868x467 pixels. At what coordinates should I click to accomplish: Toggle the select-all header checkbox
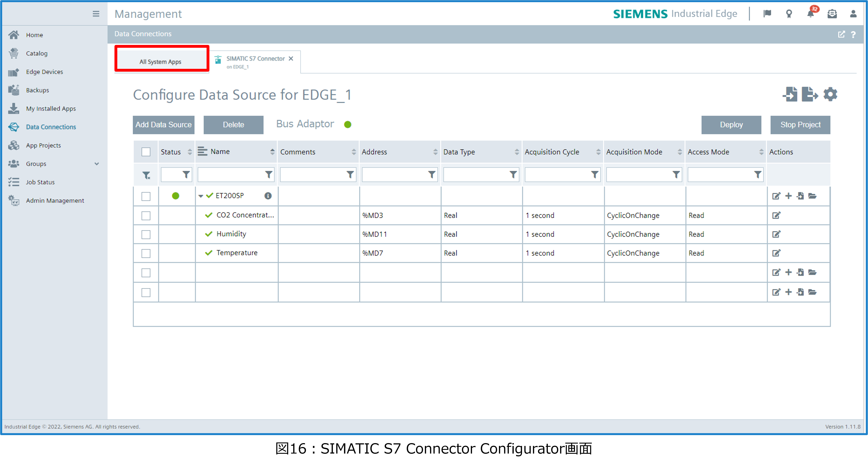pyautogui.click(x=146, y=152)
